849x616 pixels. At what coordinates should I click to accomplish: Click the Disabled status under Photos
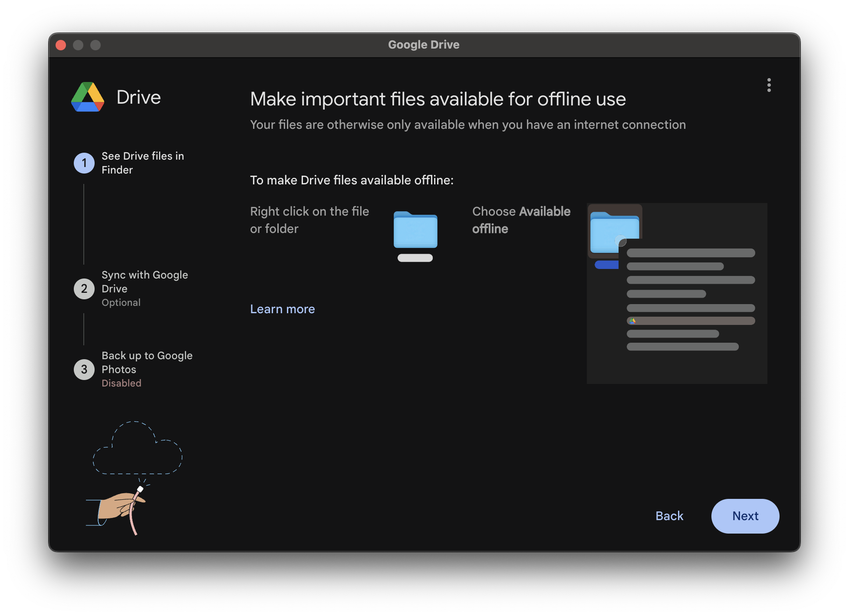(x=121, y=383)
